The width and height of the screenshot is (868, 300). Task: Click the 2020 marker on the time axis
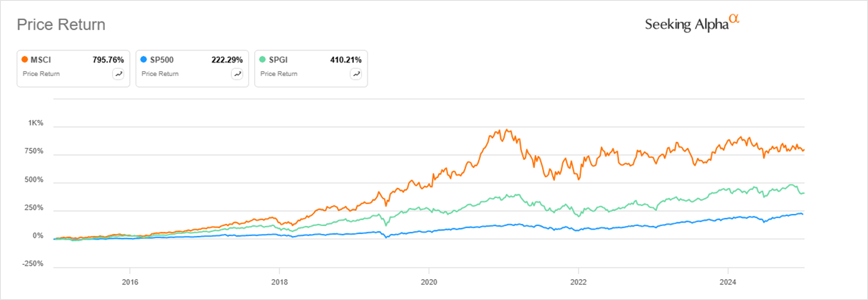(429, 282)
